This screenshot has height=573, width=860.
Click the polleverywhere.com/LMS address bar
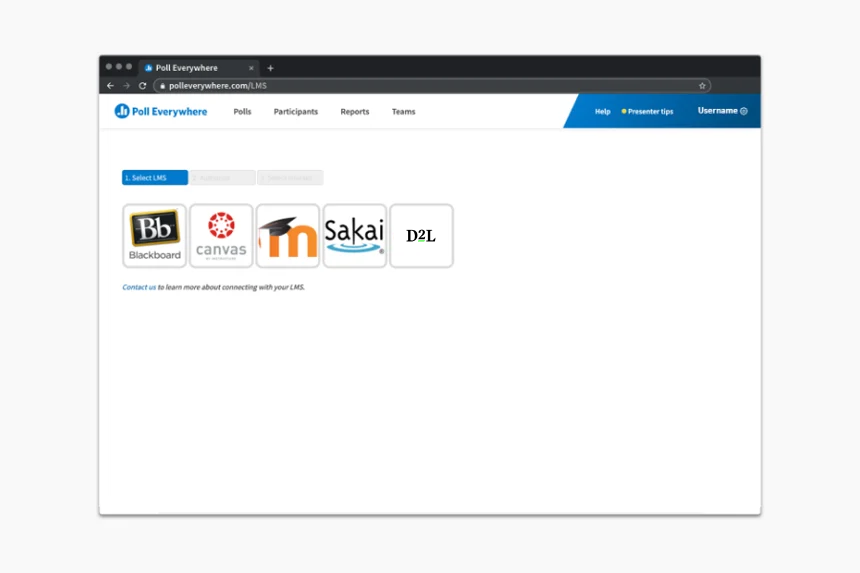pyautogui.click(x=432, y=86)
